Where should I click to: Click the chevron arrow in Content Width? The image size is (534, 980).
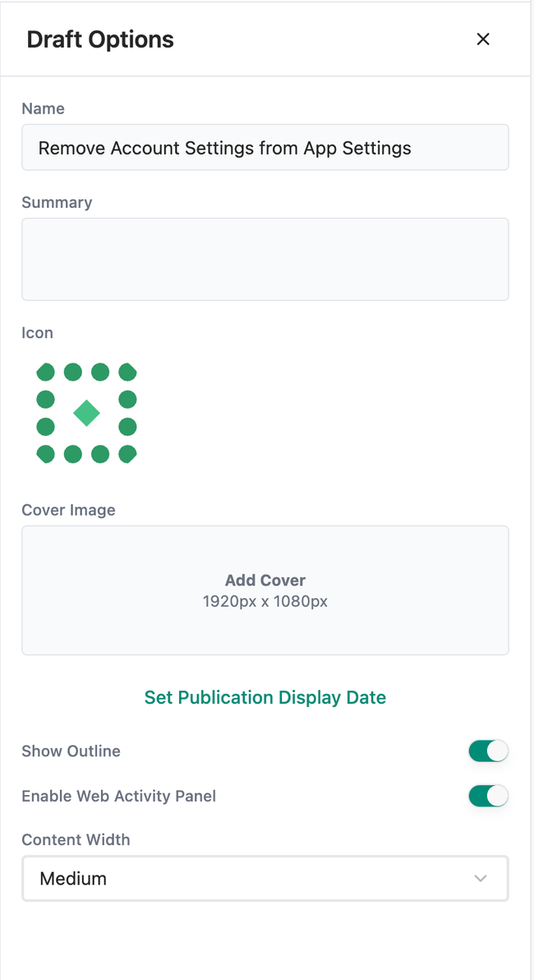[481, 878]
